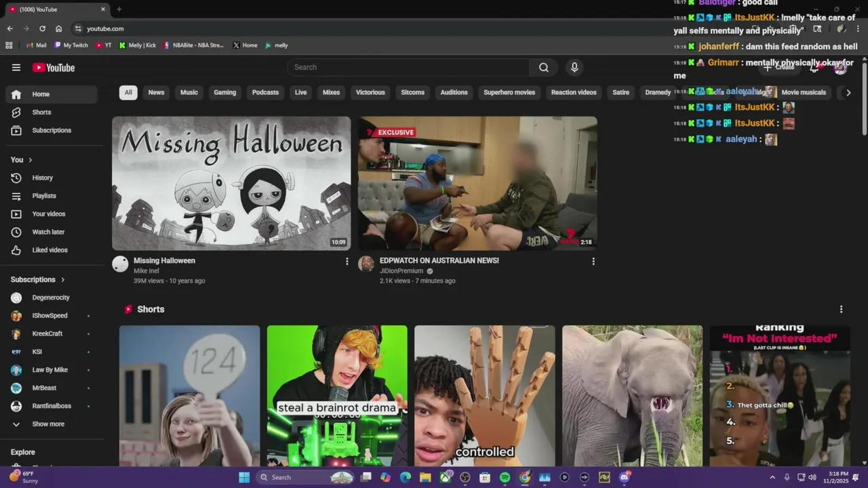Open the Shorts shelf options menu
Viewport: 868px width, 488px height.
(842, 309)
